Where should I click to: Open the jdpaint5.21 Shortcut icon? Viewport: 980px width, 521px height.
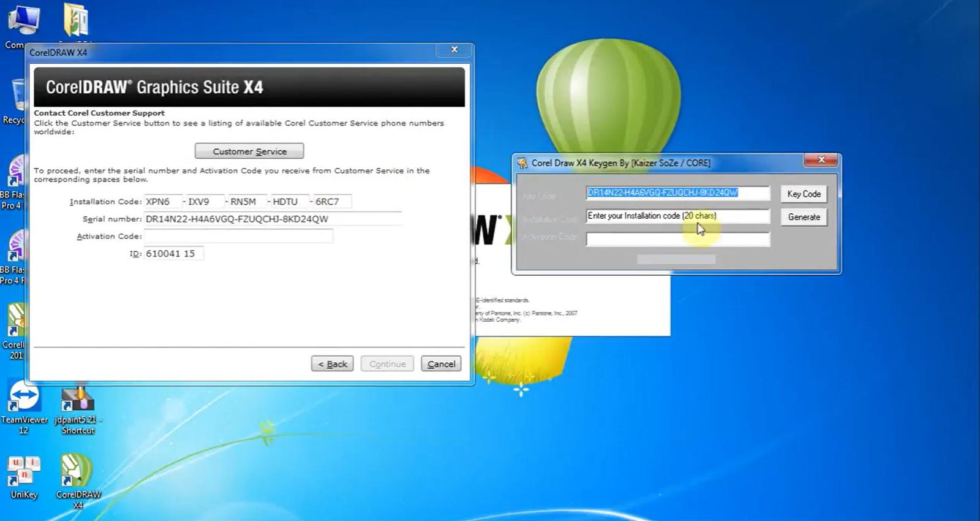[x=78, y=408]
